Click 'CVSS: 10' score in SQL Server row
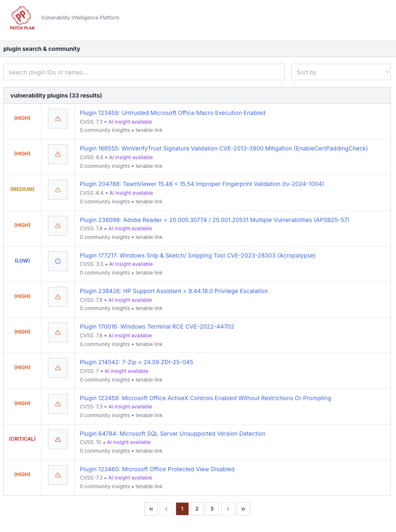The height and width of the screenshot is (532, 396). [91, 442]
